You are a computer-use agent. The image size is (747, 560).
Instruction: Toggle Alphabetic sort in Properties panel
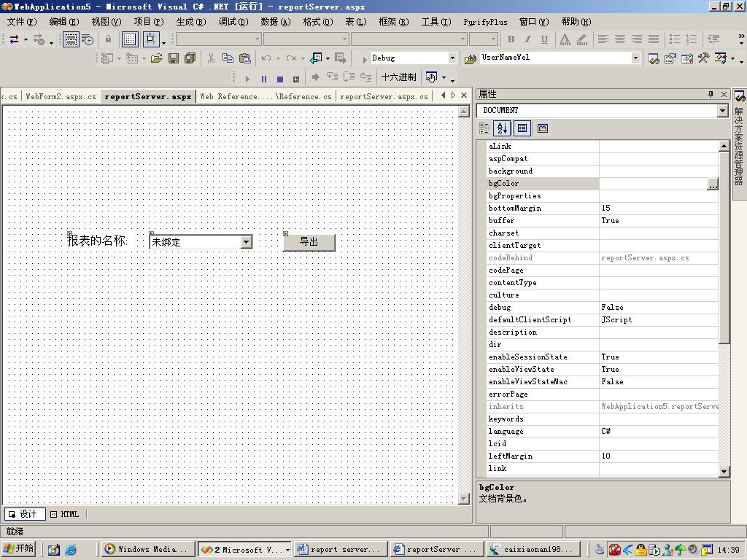tap(502, 128)
